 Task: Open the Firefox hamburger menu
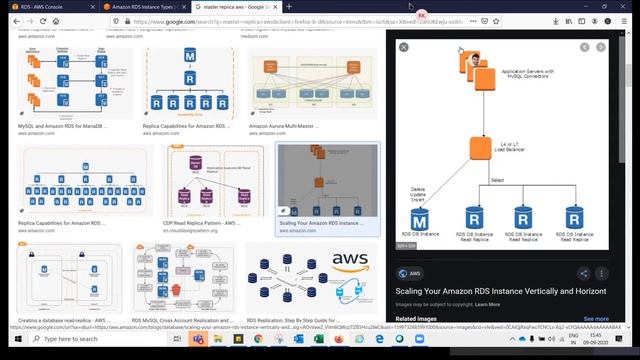click(x=624, y=21)
